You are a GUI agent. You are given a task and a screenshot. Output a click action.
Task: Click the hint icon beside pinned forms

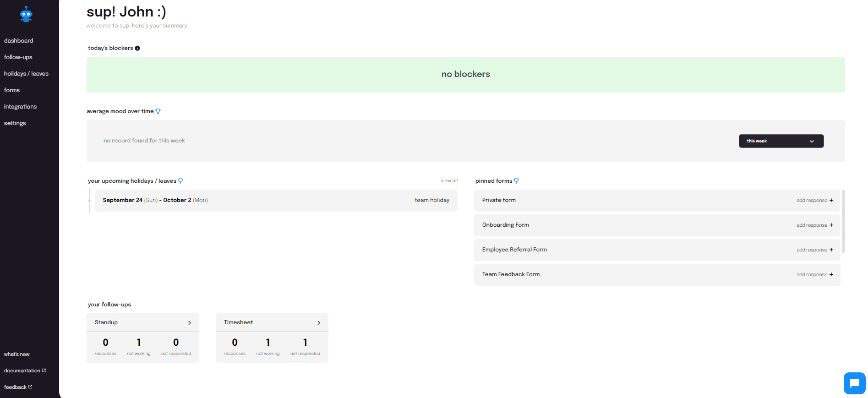516,181
